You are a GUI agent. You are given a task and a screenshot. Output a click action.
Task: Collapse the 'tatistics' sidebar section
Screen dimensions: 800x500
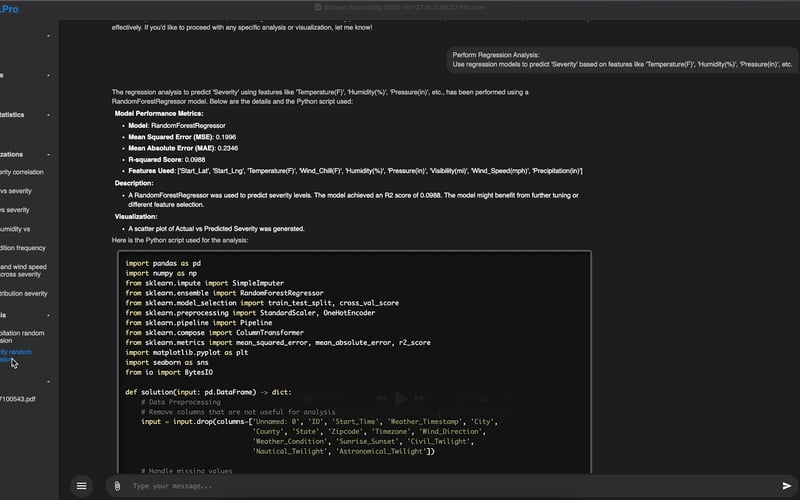48,115
